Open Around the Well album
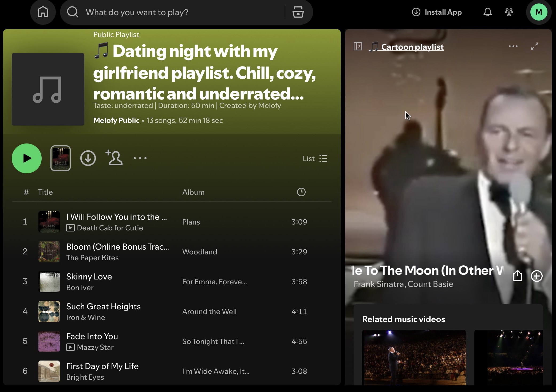The height and width of the screenshot is (392, 556). tap(210, 311)
